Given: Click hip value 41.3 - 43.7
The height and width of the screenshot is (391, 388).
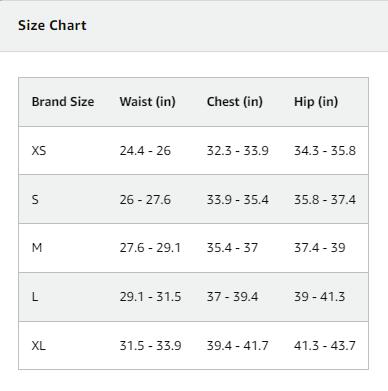Looking at the screenshot, I should (325, 346).
